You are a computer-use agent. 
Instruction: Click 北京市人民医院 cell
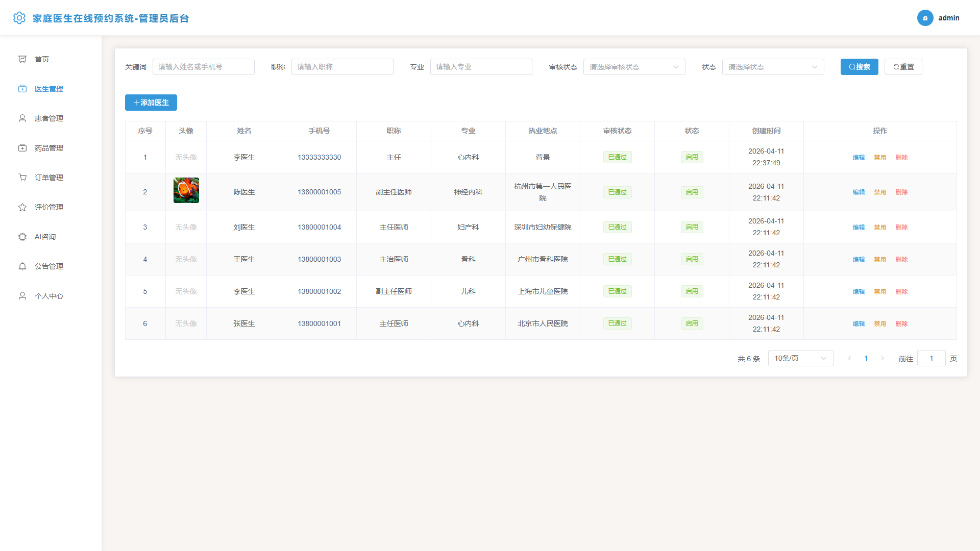pos(543,323)
